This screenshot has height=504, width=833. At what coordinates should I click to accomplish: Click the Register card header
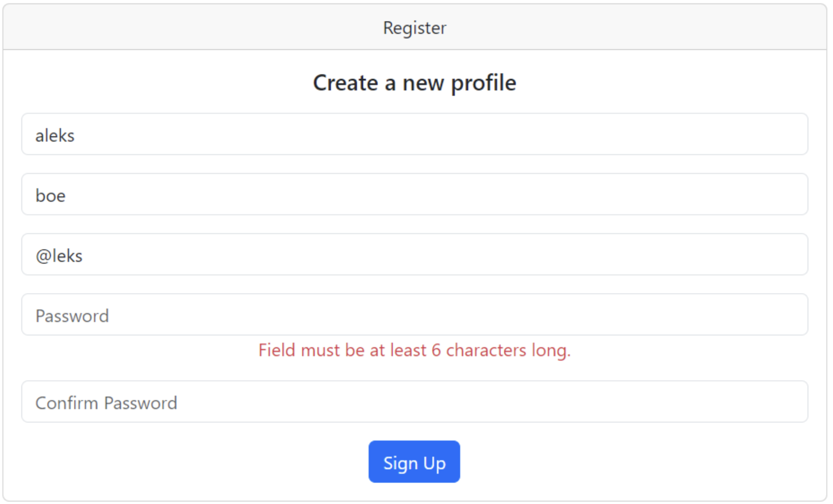[x=415, y=27]
